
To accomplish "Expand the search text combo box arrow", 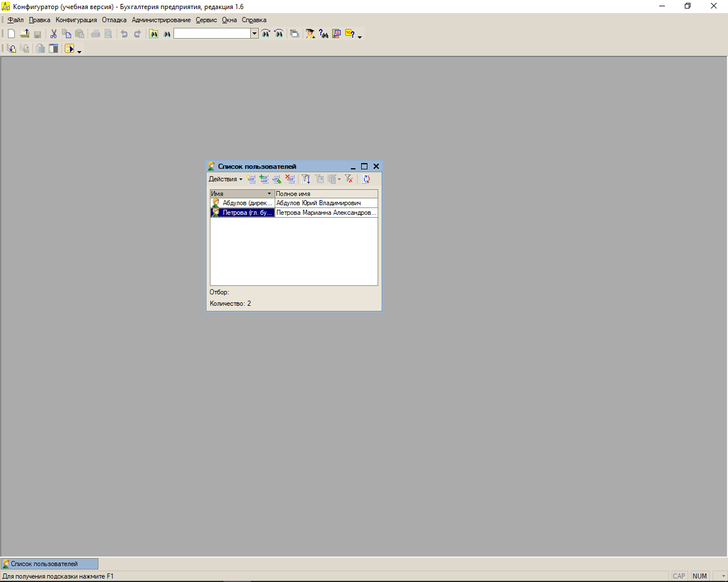I will [x=254, y=34].
